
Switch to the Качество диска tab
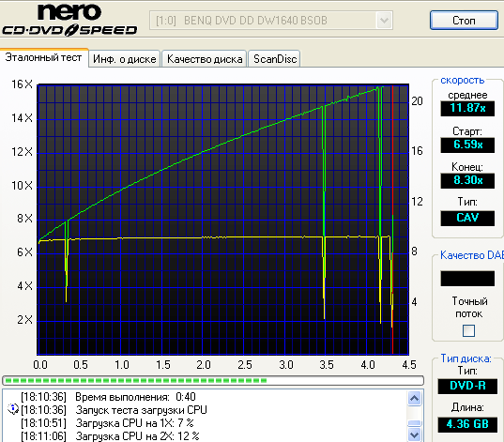click(205, 59)
